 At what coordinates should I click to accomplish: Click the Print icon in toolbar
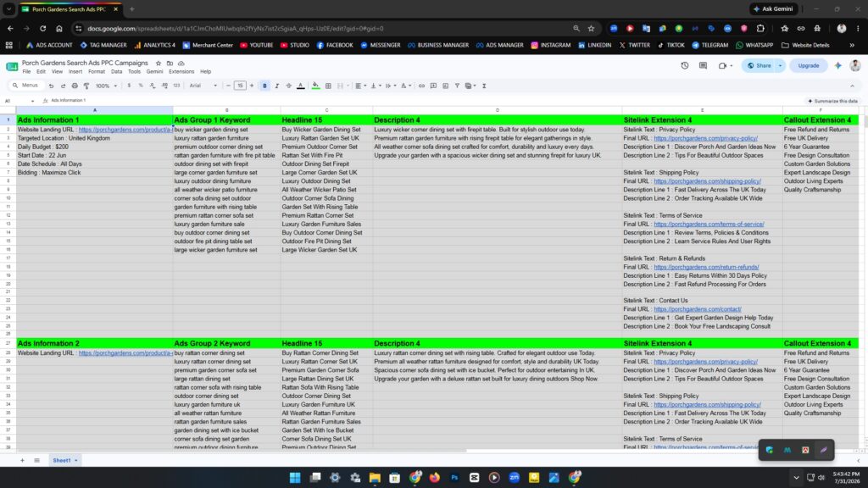75,86
